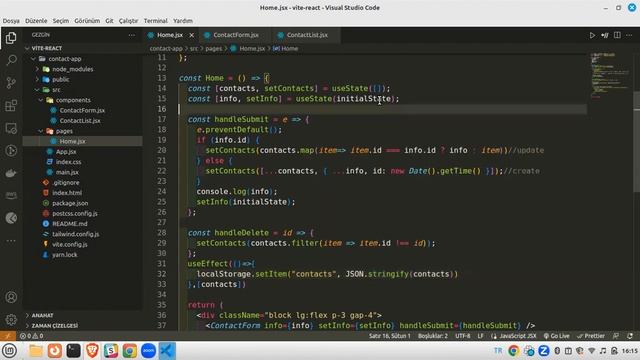
Task: Expand the public folder
Action: pos(82,79)
